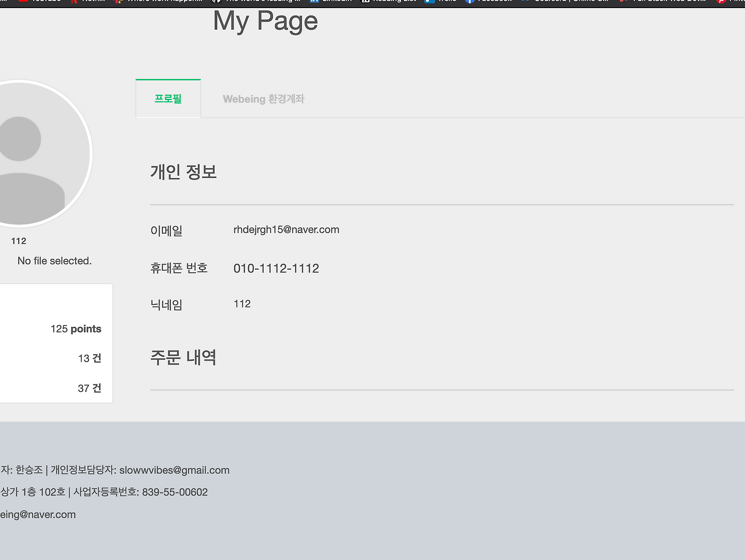Click the webeing@naver.com email link
This screenshot has width=745, height=560.
tap(38, 514)
